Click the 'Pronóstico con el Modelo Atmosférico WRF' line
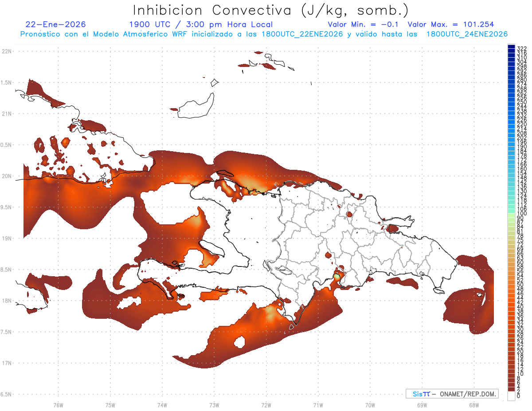Screen dimensions: 532x411 tap(264, 34)
